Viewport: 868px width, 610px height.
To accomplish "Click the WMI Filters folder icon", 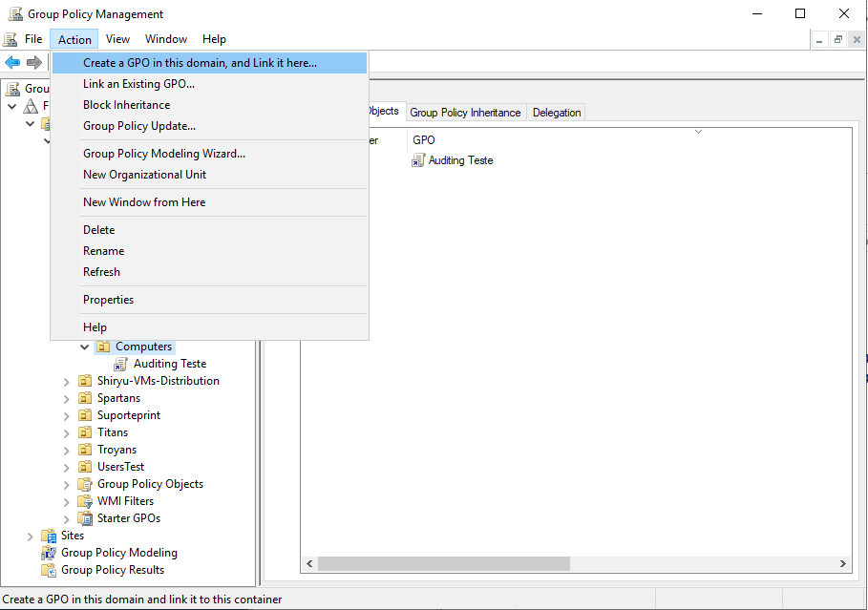I will click(85, 501).
